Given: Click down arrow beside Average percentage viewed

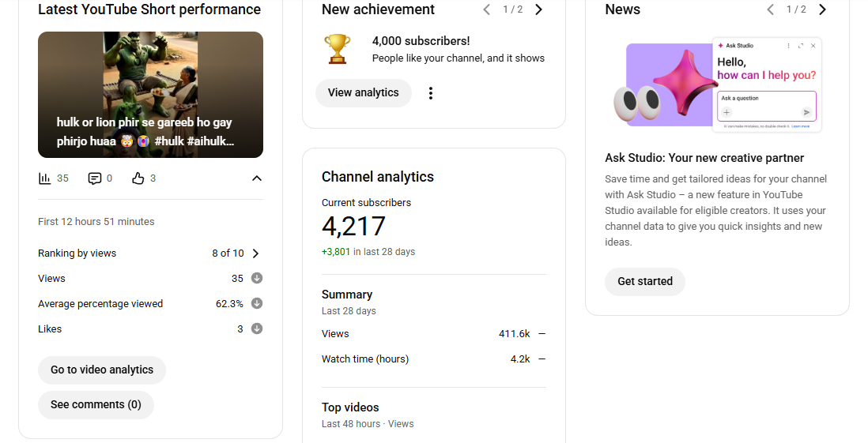Looking at the screenshot, I should (257, 304).
